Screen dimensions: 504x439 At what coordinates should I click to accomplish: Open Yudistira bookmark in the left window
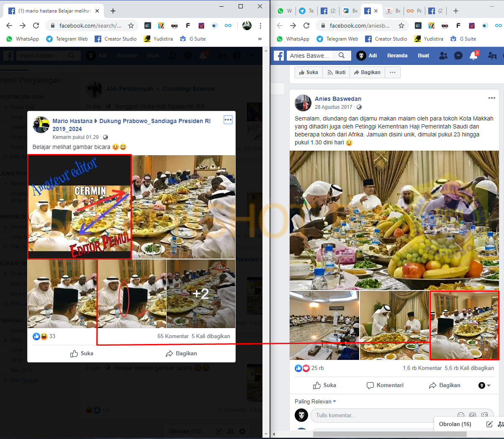(x=158, y=39)
